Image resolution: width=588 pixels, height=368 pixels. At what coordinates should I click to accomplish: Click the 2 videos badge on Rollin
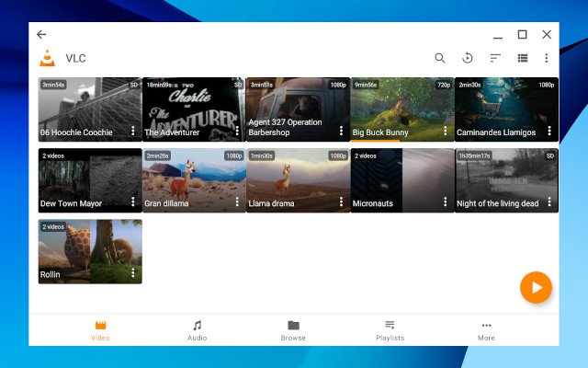pos(53,227)
